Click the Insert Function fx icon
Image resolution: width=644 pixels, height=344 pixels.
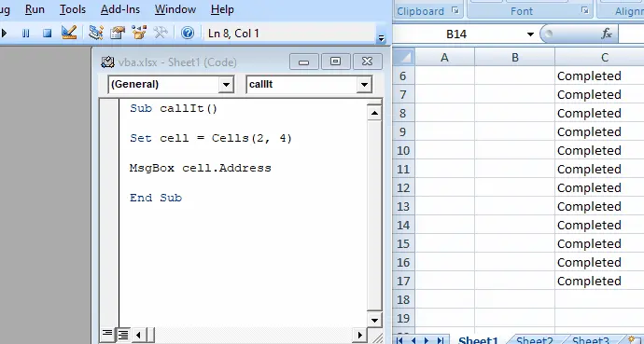coord(607,34)
